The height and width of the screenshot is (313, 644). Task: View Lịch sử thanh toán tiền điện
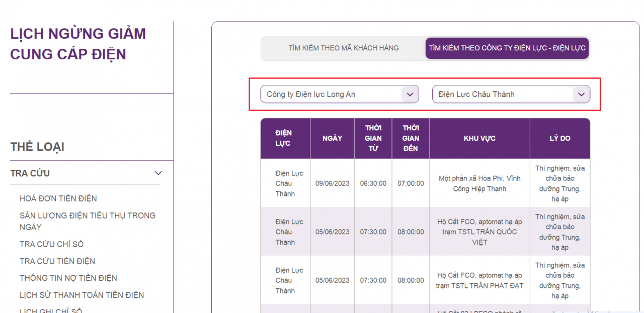[x=82, y=295]
